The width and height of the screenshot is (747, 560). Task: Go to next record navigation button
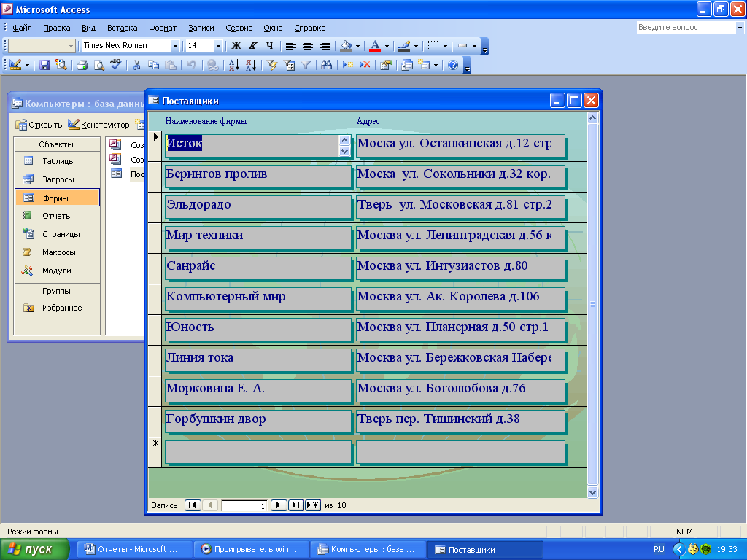coord(278,505)
